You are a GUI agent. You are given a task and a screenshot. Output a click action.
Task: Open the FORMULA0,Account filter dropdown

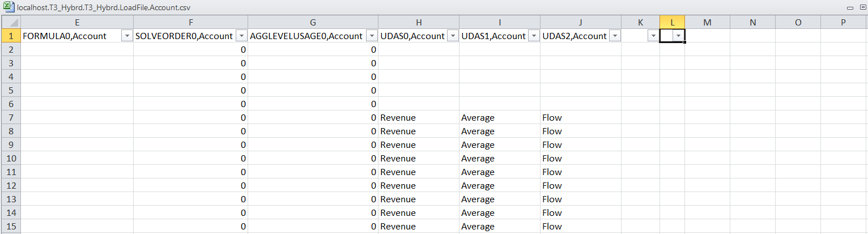126,36
